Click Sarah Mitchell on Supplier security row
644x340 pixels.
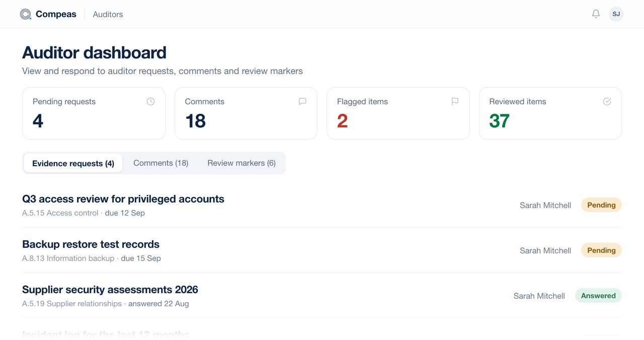click(539, 296)
